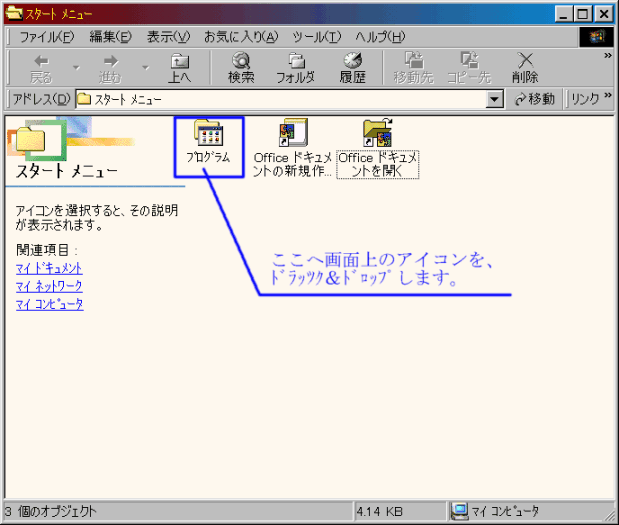Click the Delete (削除) toolbar button

click(525, 68)
